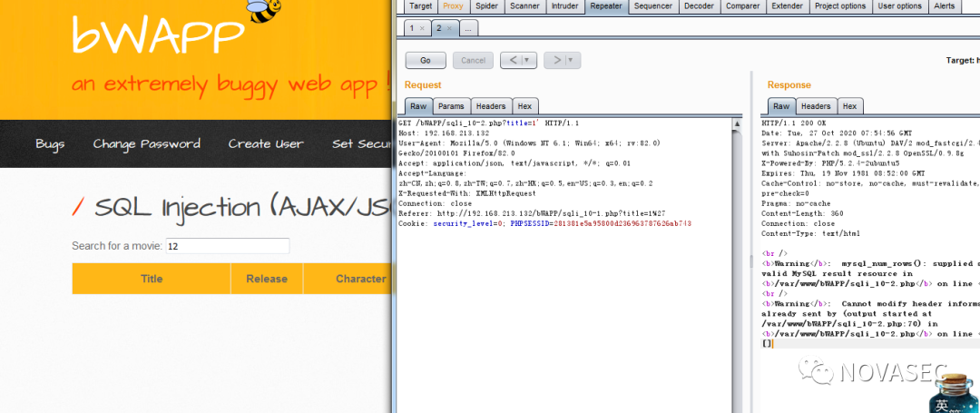The height and width of the screenshot is (413, 980).
Task: Switch to the Comparer tab
Action: tap(743, 6)
